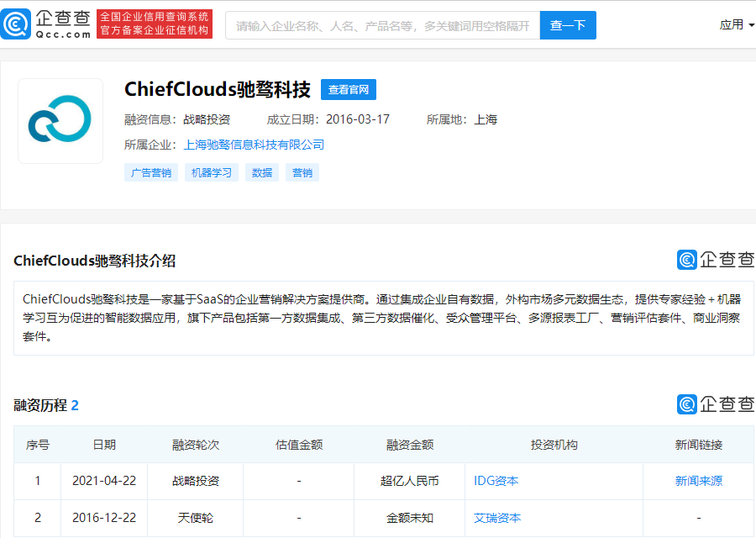Click the date cell 2021-04-22
Screen dimensions: 756x538
(x=104, y=481)
